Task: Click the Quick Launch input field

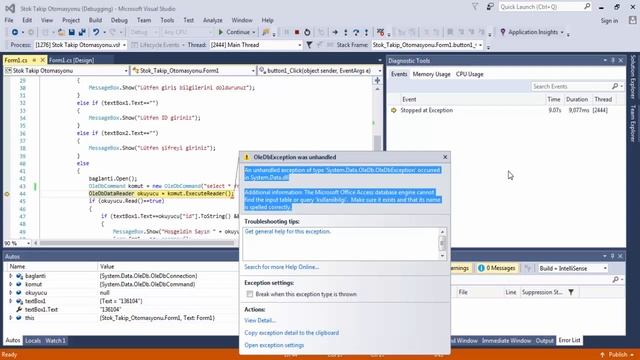Action: click(541, 7)
